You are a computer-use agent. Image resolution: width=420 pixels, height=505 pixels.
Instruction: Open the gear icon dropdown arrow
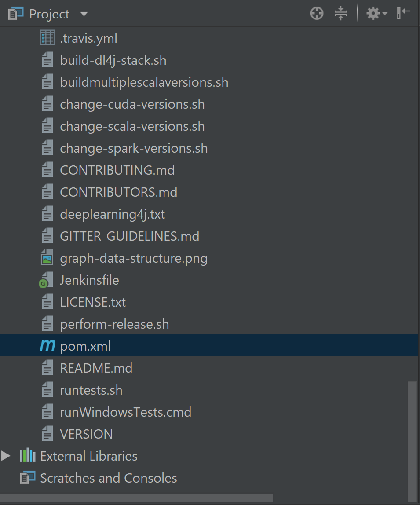385,14
